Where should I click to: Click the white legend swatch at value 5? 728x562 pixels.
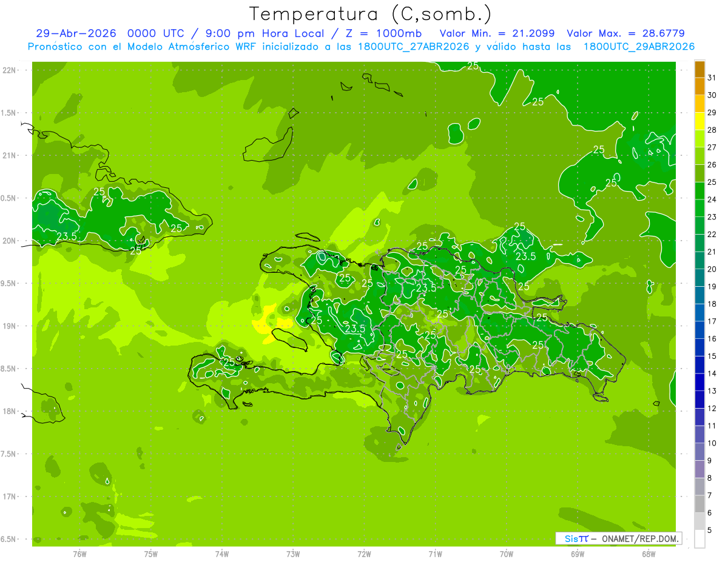(x=699, y=538)
